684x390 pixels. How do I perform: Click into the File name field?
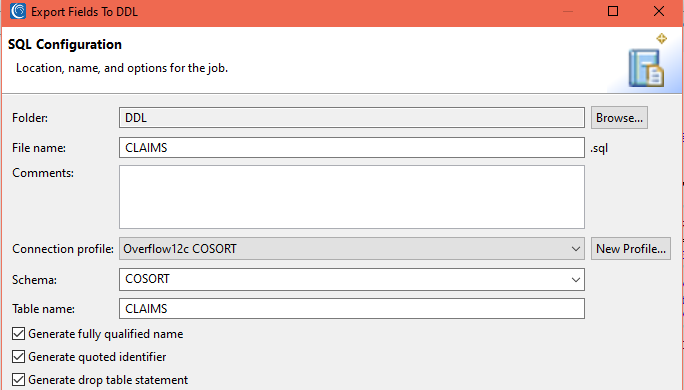(352, 147)
